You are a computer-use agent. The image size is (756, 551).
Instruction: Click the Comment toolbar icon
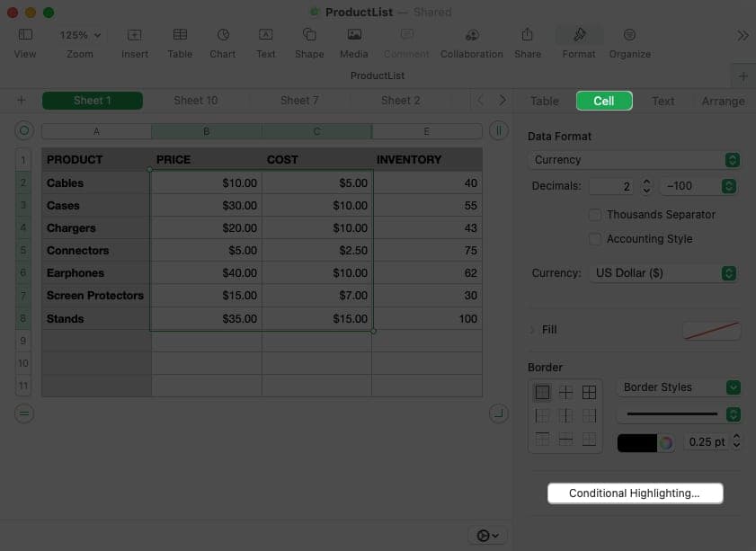coord(406,35)
